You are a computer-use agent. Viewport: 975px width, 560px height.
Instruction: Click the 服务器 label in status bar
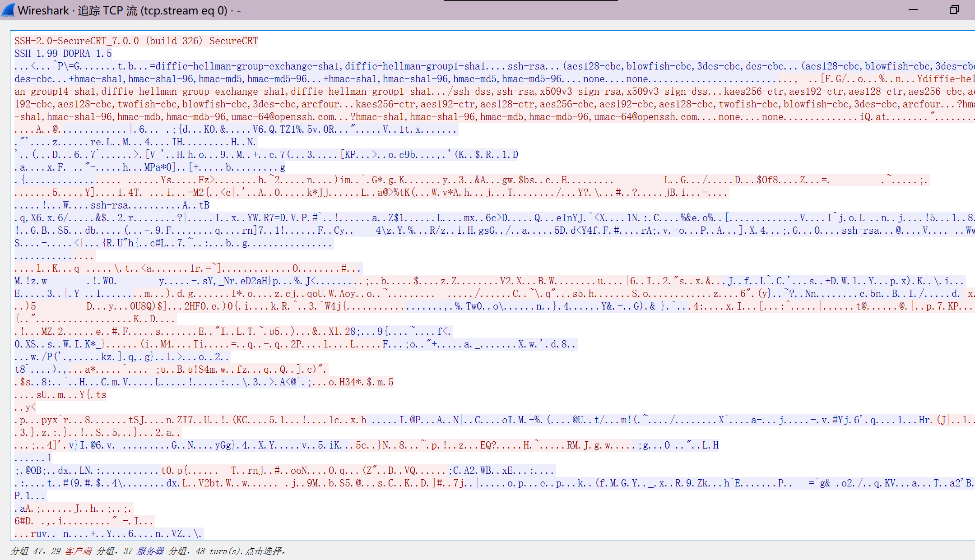point(150,551)
